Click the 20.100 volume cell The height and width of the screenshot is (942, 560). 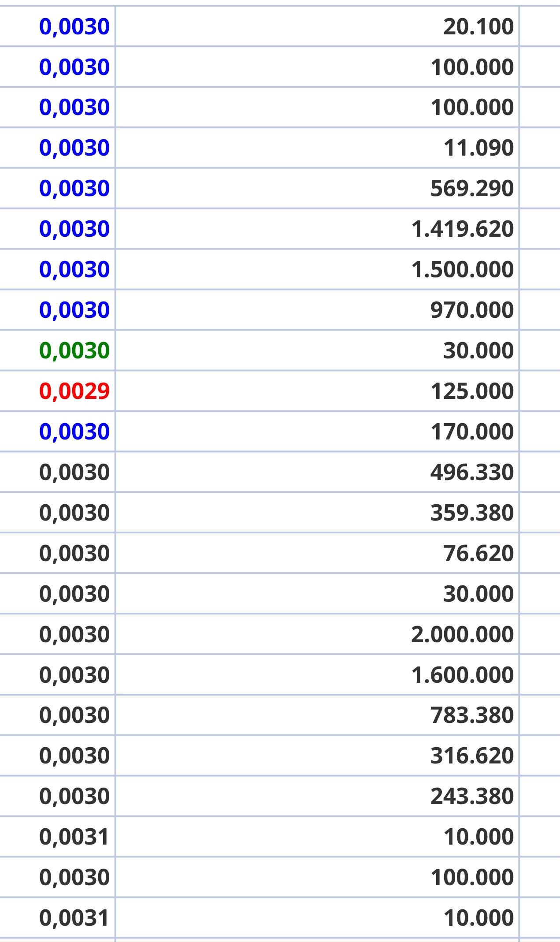coord(478,26)
